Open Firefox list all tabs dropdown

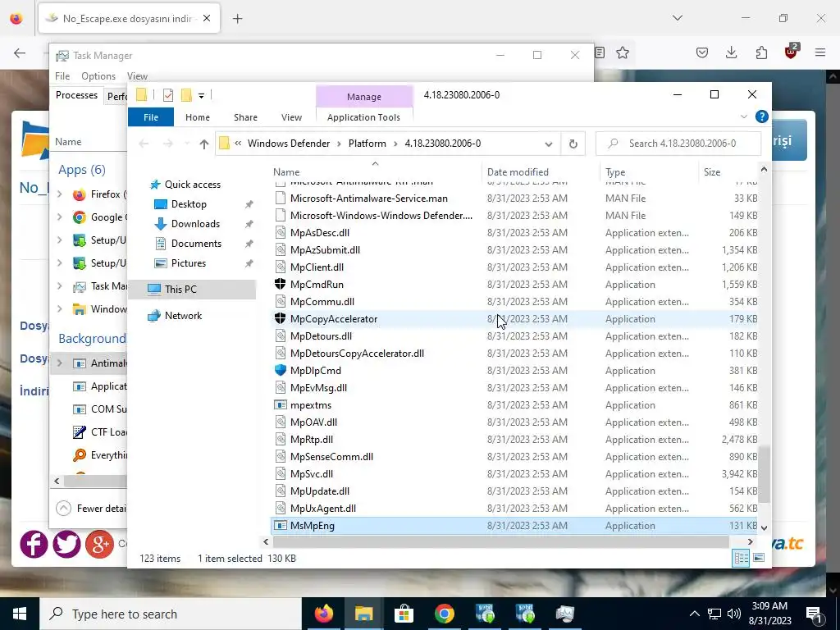(677, 18)
